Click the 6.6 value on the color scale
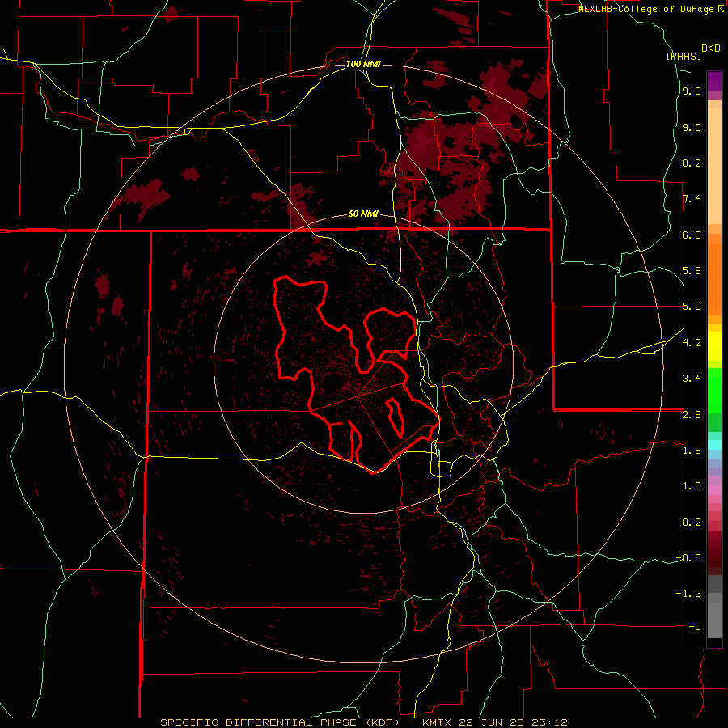This screenshot has height=728, width=728. [x=692, y=235]
